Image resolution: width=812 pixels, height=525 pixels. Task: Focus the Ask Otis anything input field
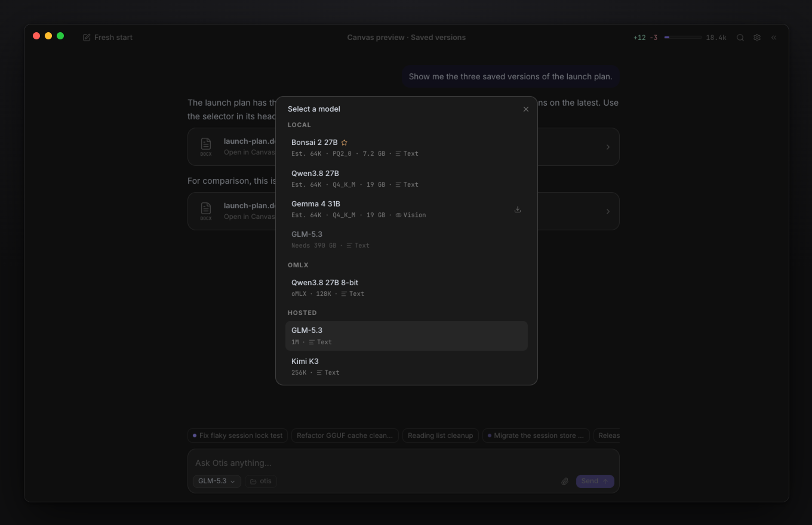click(403, 463)
